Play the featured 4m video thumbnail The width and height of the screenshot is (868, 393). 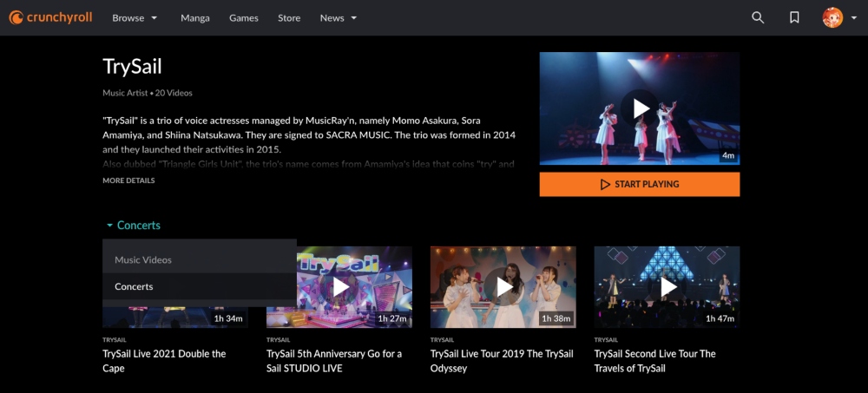click(640, 108)
